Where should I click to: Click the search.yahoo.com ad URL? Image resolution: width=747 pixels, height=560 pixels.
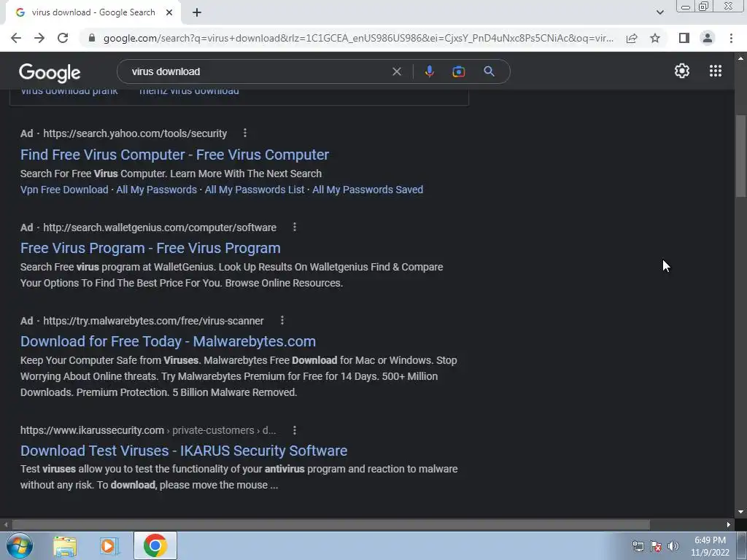click(135, 134)
